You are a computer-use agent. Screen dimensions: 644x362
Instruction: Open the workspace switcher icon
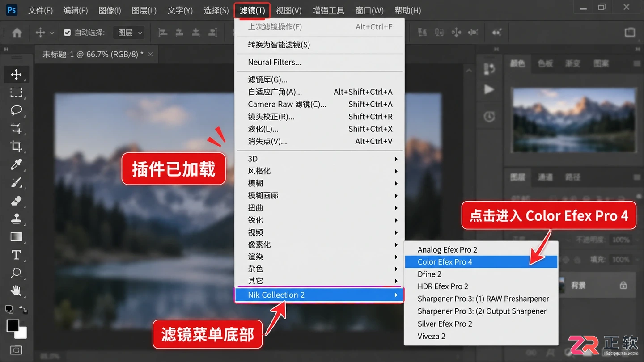(x=630, y=32)
